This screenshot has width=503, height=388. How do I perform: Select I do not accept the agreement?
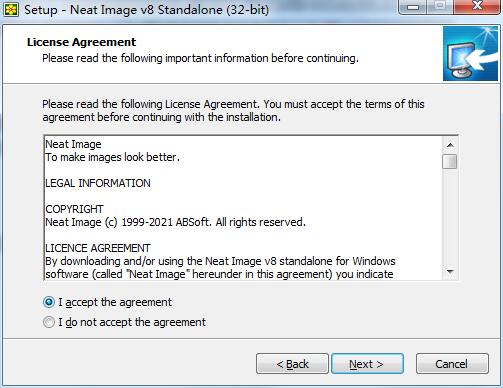[124, 322]
